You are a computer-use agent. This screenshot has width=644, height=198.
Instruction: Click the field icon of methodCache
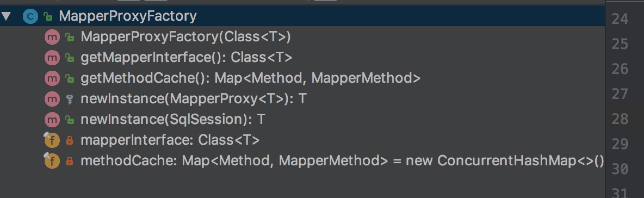[52, 161]
